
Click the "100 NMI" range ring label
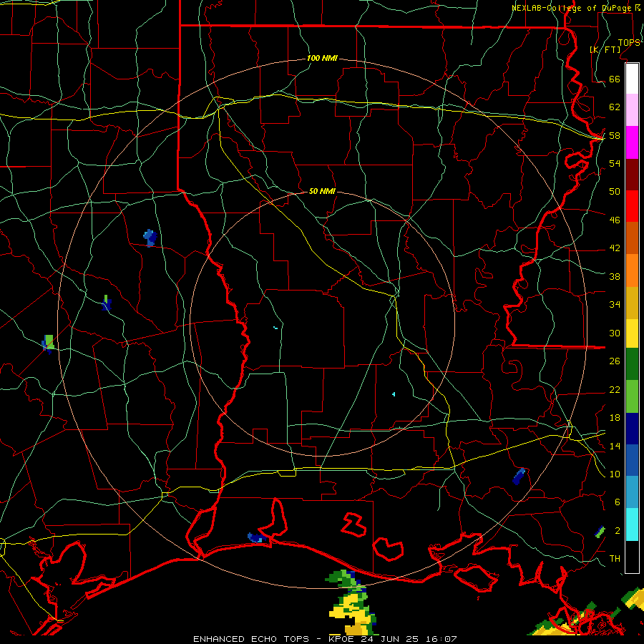(x=322, y=59)
